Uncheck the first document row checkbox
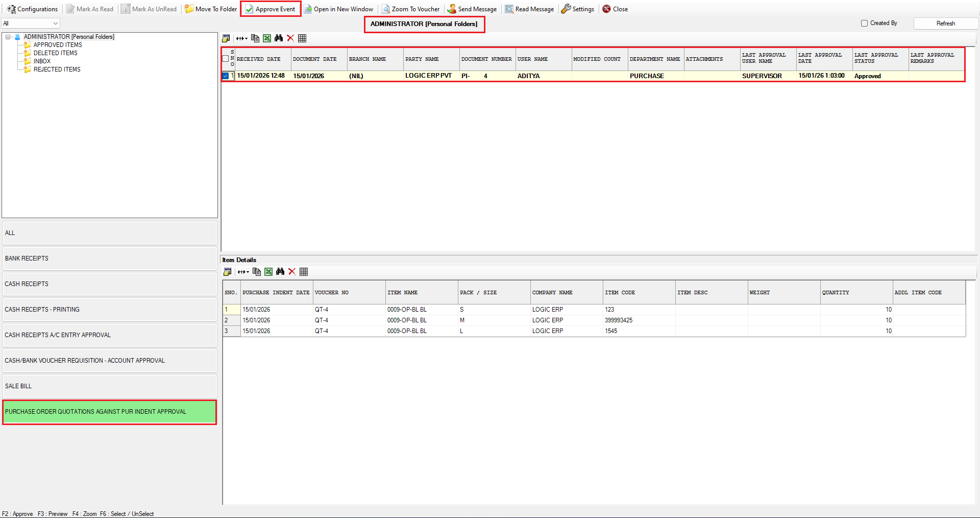 (226, 76)
